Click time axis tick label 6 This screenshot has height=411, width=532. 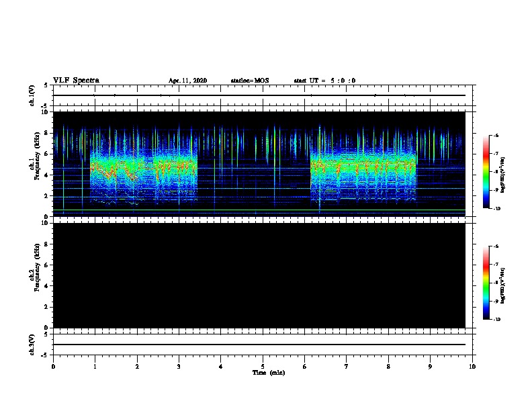point(304,367)
